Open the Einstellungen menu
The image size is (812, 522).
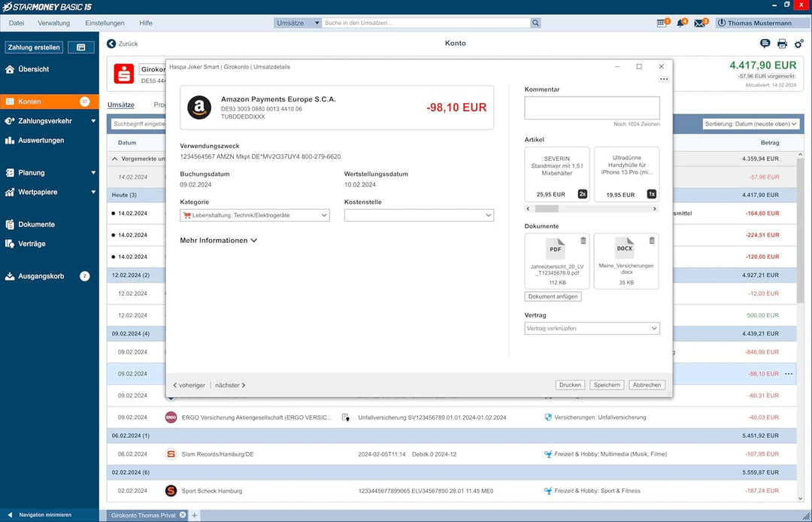point(105,23)
